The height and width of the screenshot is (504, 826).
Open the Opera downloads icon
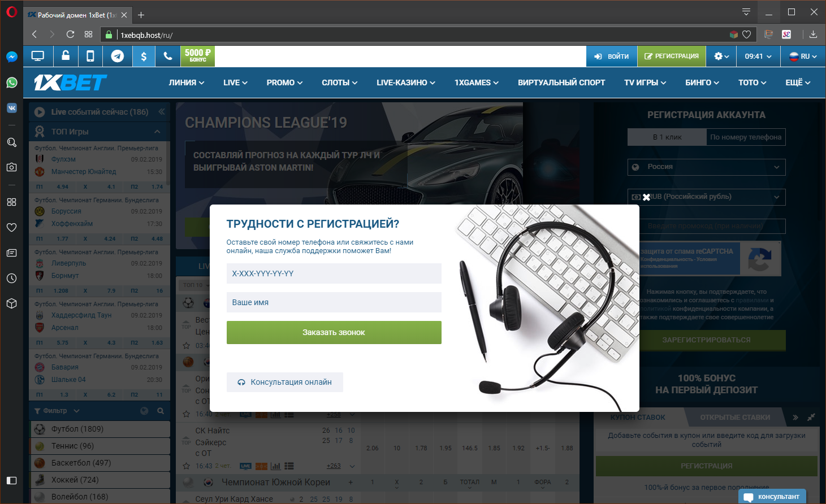[x=813, y=34]
